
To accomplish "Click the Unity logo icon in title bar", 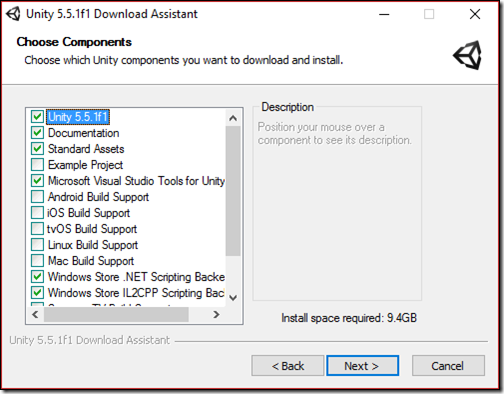I will tap(13, 14).
